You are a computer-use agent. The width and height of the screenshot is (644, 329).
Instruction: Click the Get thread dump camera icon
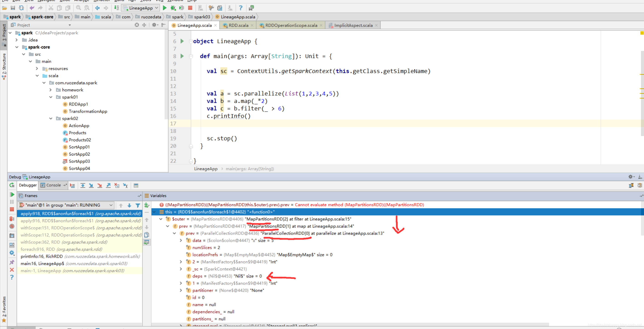12,235
